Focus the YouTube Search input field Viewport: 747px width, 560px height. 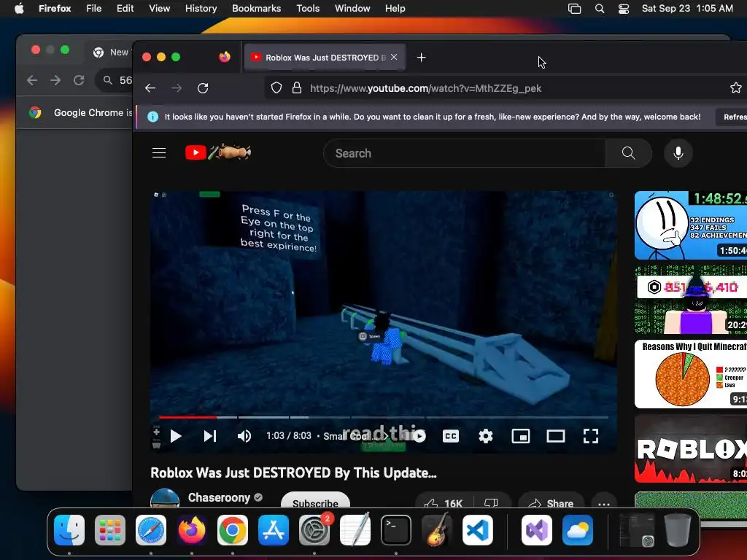(x=465, y=153)
